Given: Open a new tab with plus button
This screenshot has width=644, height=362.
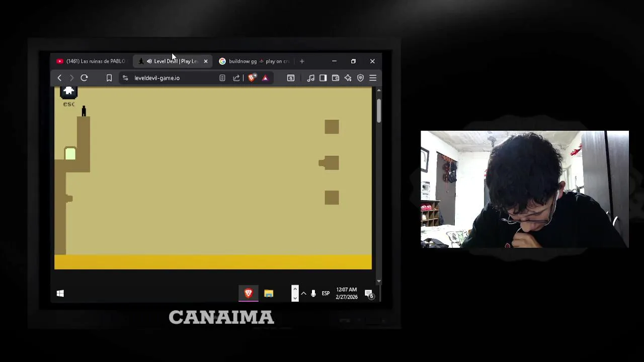Looking at the screenshot, I should 302,61.
